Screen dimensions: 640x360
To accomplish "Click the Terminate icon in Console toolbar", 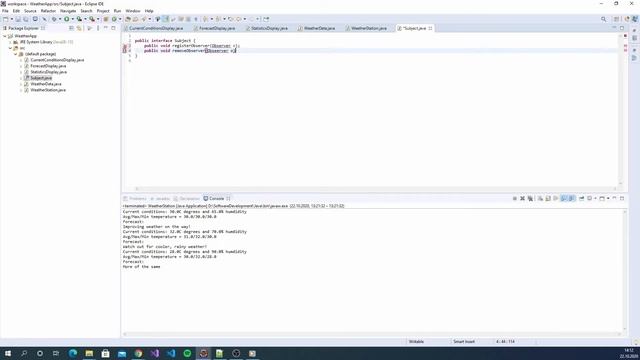I will click(x=515, y=198).
